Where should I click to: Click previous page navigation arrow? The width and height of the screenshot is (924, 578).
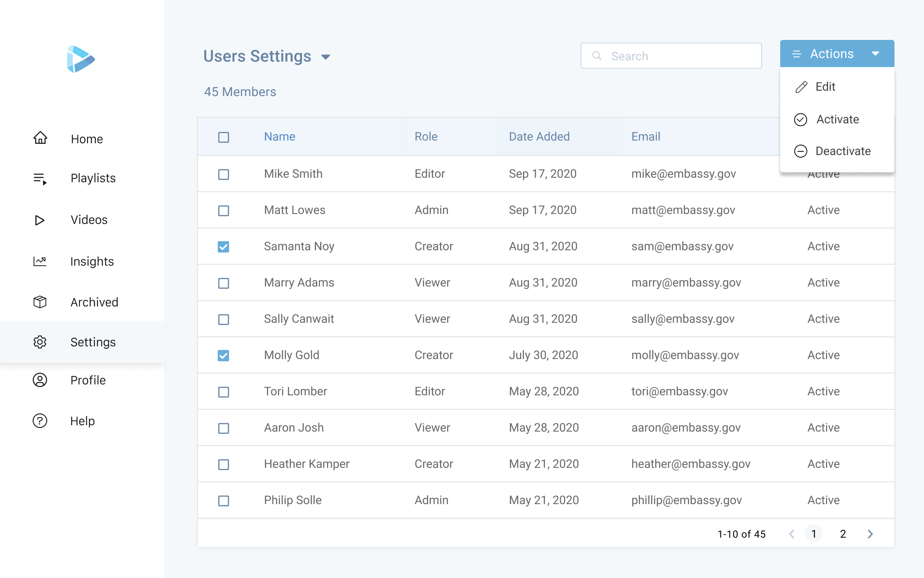click(792, 534)
